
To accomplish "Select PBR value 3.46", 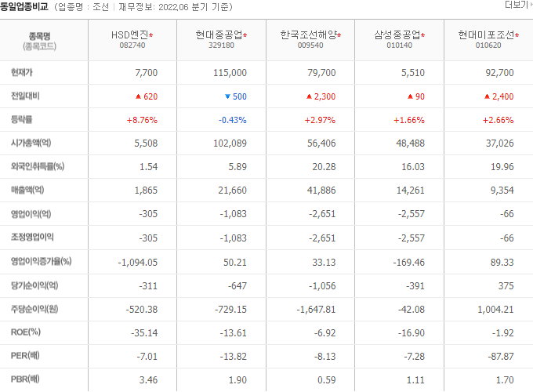I will coord(148,380).
